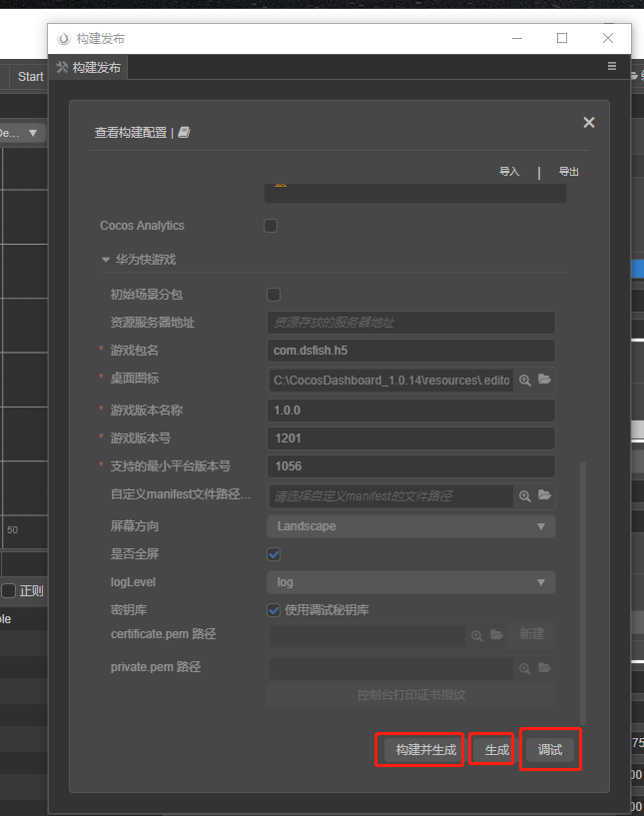
Task: Click the custom manifest path input field
Action: [390, 496]
